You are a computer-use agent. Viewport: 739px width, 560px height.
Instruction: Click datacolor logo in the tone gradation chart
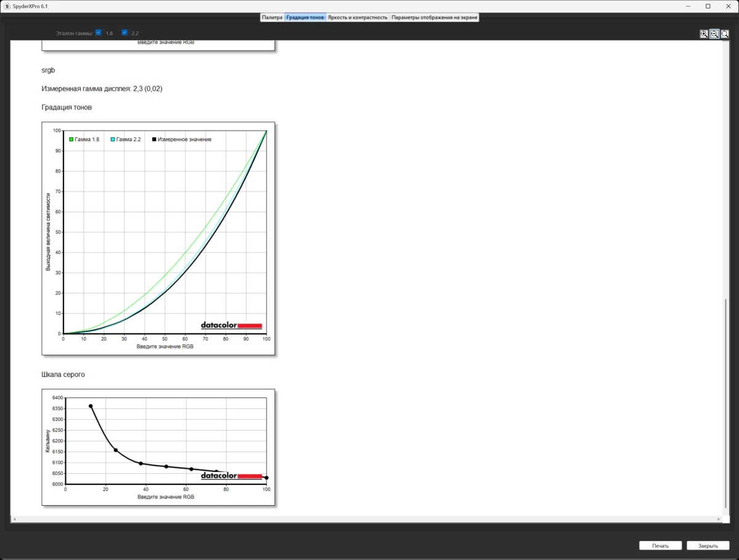(x=231, y=325)
